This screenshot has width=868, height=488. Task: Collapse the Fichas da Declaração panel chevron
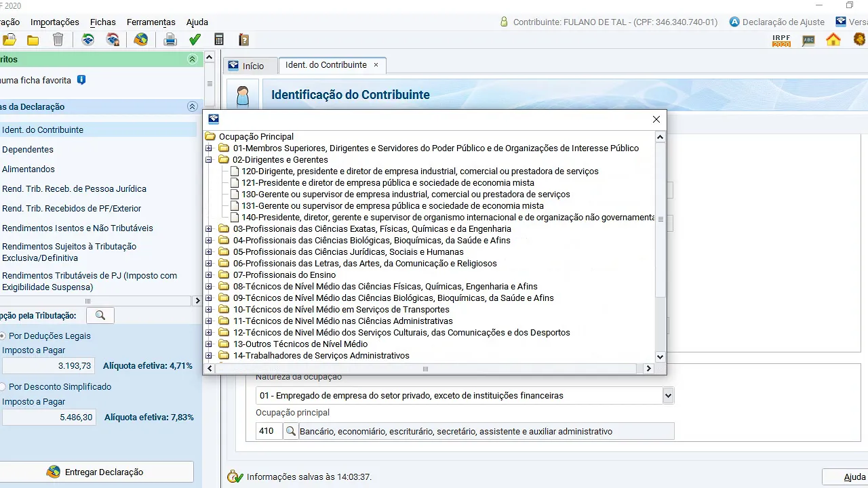(192, 106)
